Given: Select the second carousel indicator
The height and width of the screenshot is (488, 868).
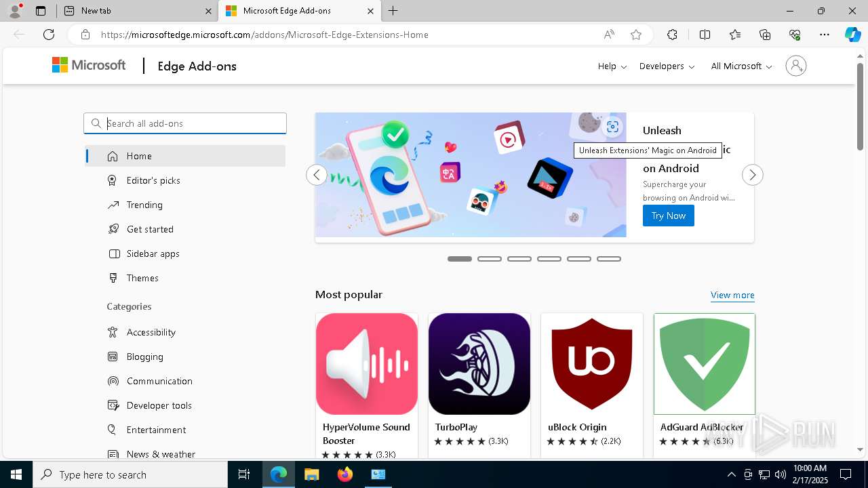Looking at the screenshot, I should [490, 259].
